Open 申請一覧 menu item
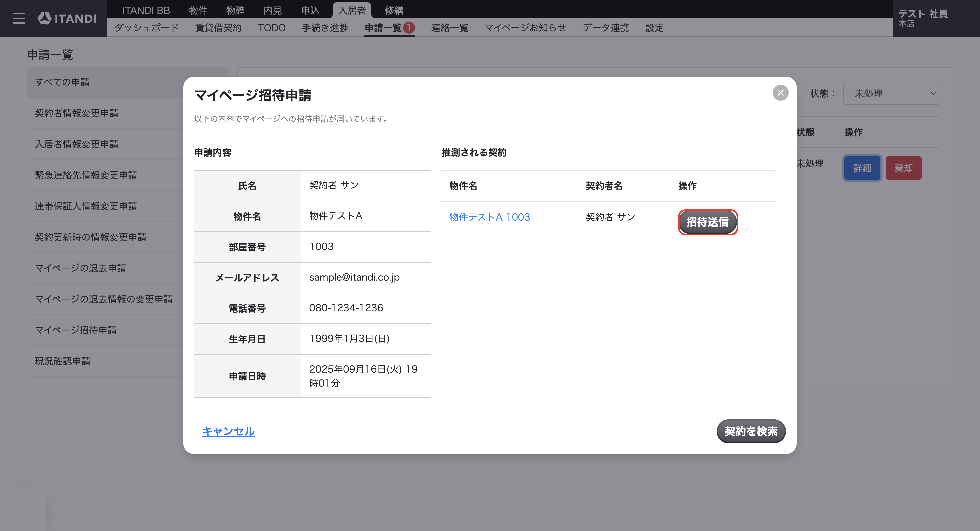980x531 pixels. coord(383,28)
